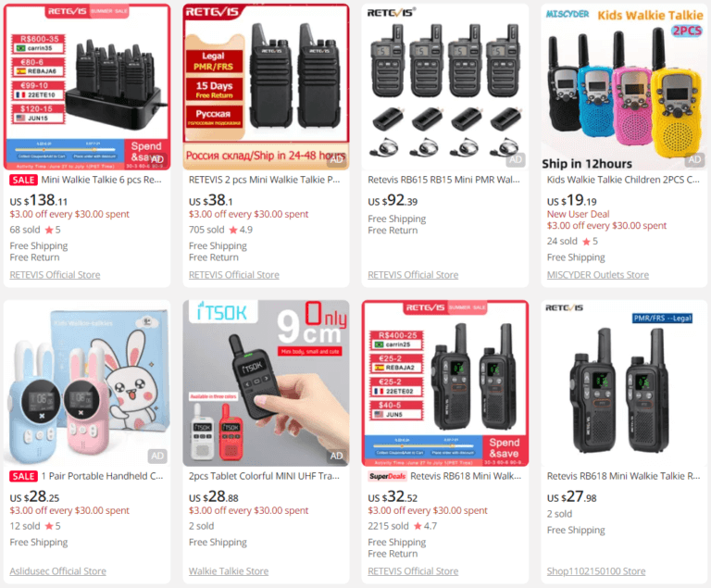
Task: Visit Aslidusec Official Store link
Action: [x=58, y=571]
